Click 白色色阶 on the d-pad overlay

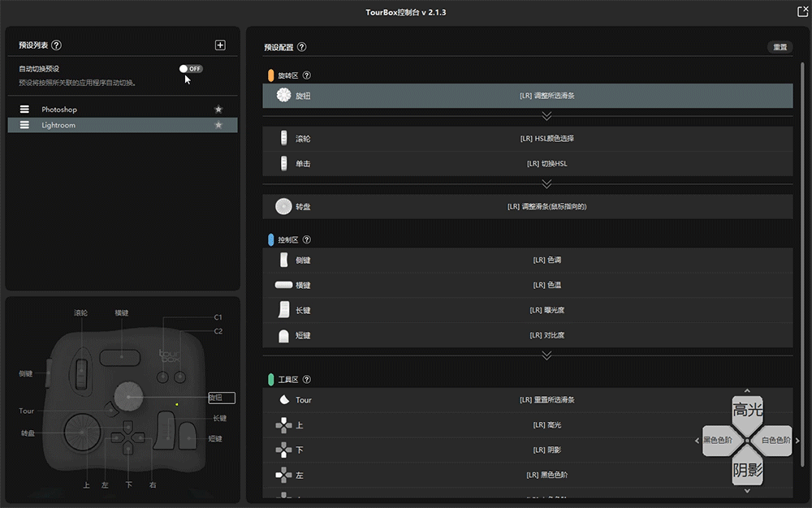pyautogui.click(x=775, y=440)
